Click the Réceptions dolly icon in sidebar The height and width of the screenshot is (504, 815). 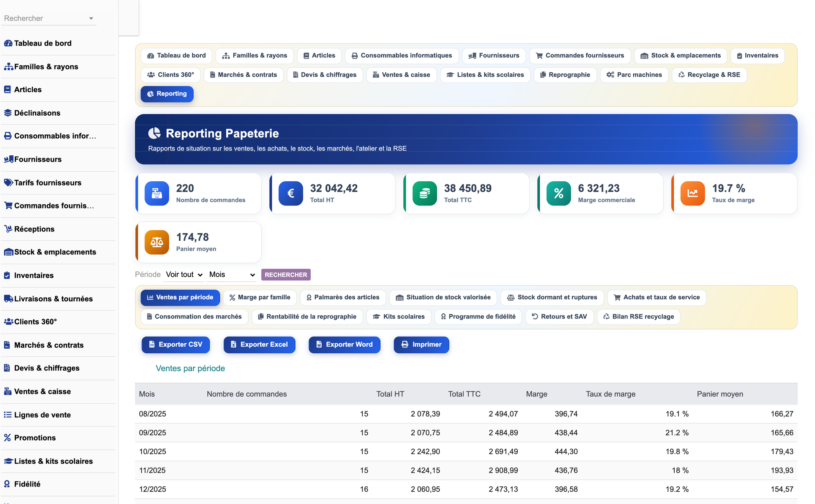[8, 229]
